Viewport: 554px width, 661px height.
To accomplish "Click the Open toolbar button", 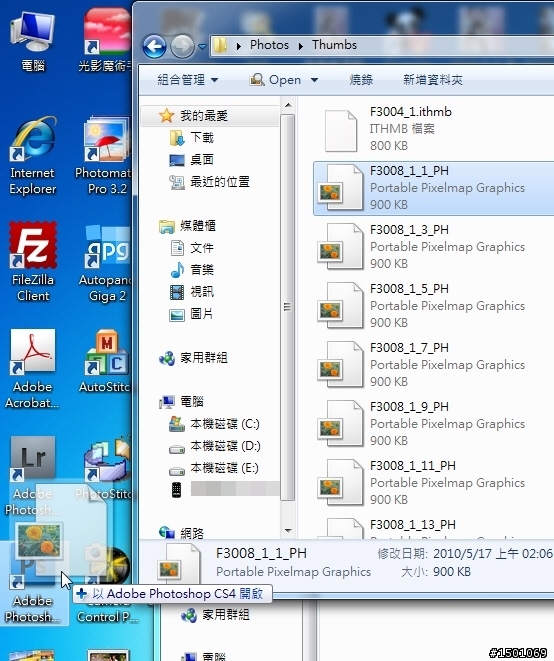I will click(275, 80).
